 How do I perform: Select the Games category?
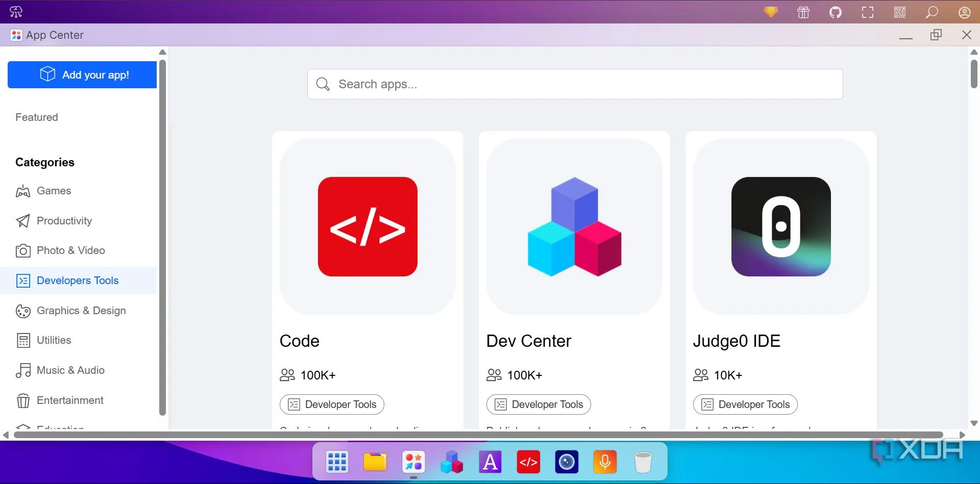[54, 191]
